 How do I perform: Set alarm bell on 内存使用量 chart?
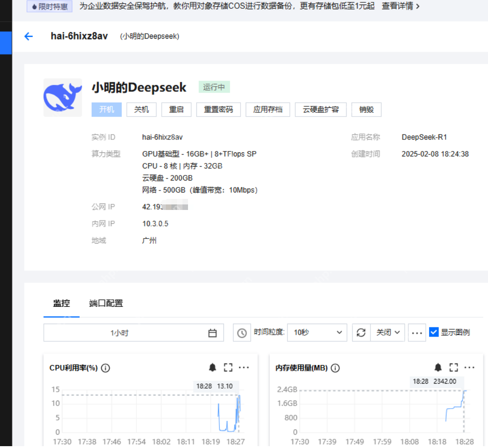tap(438, 367)
